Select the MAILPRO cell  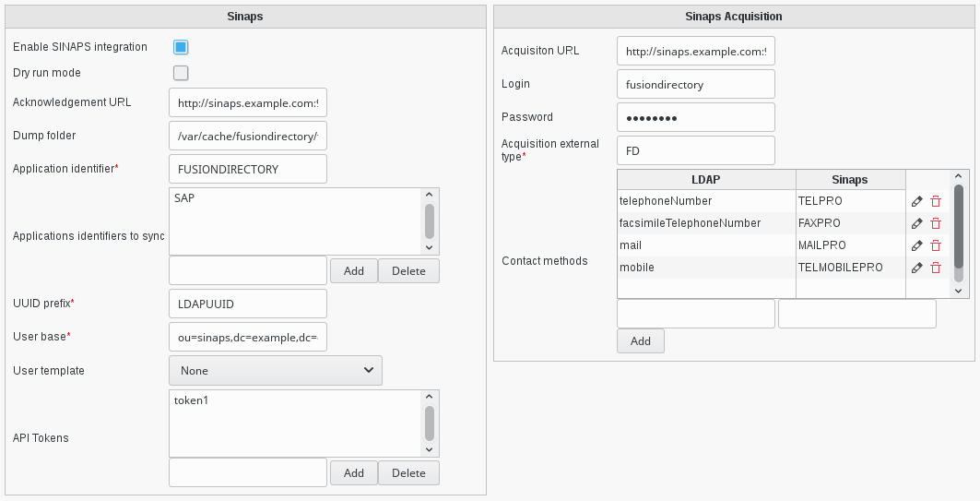850,245
